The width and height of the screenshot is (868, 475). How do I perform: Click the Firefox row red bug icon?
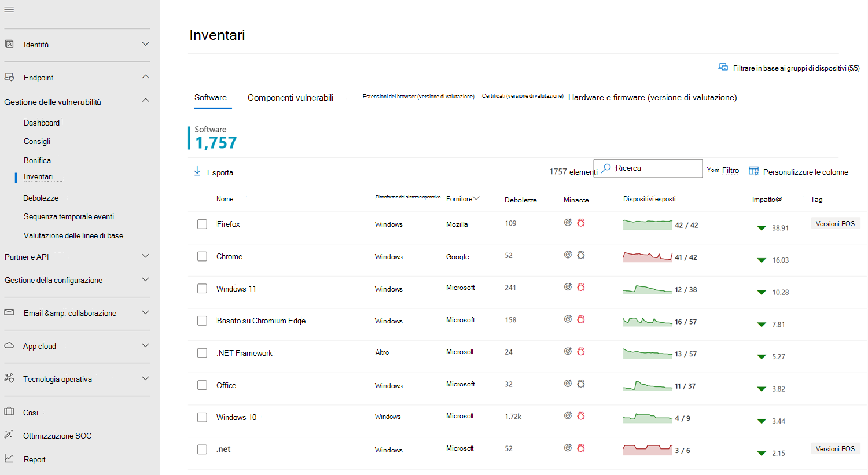[x=581, y=223]
